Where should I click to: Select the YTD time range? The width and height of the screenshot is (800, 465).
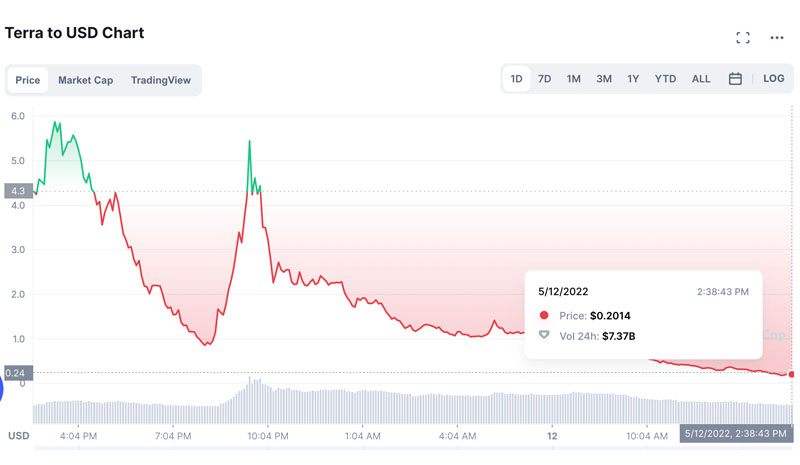pos(665,79)
